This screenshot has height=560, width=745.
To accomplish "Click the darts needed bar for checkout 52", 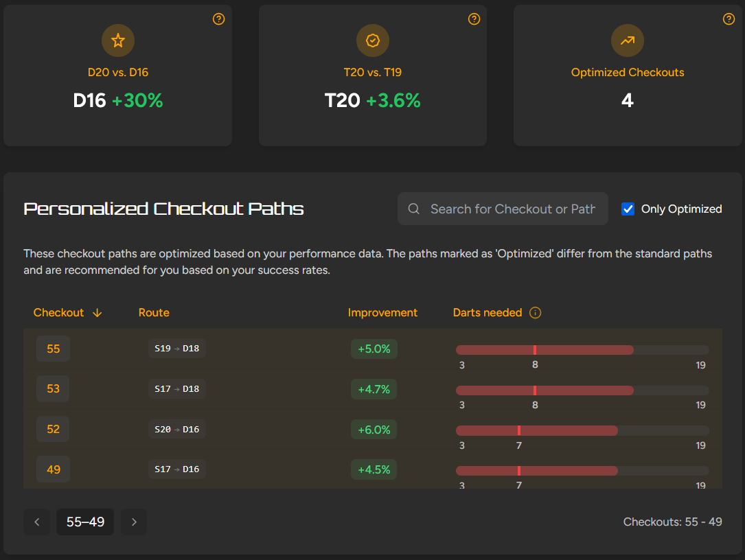I will [582, 431].
